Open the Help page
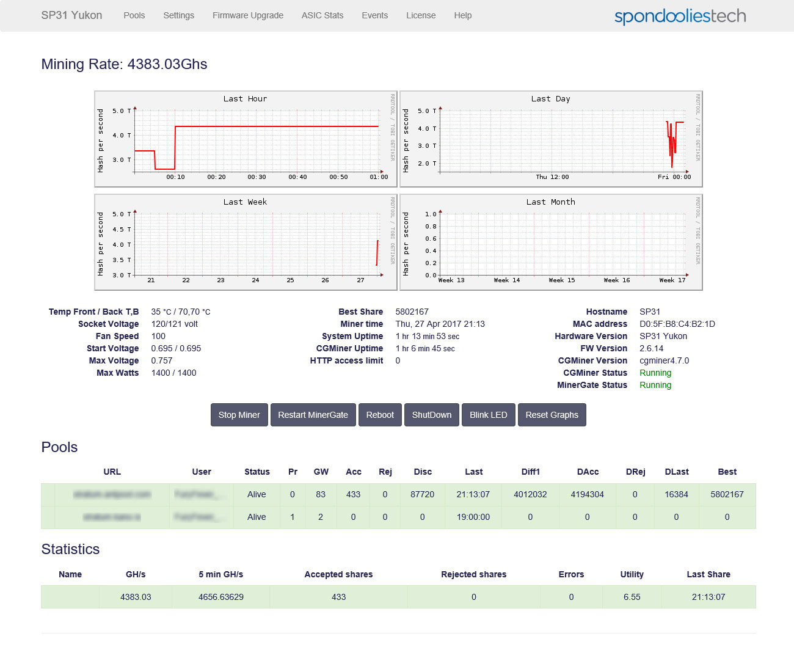The image size is (794, 672). pyautogui.click(x=462, y=15)
